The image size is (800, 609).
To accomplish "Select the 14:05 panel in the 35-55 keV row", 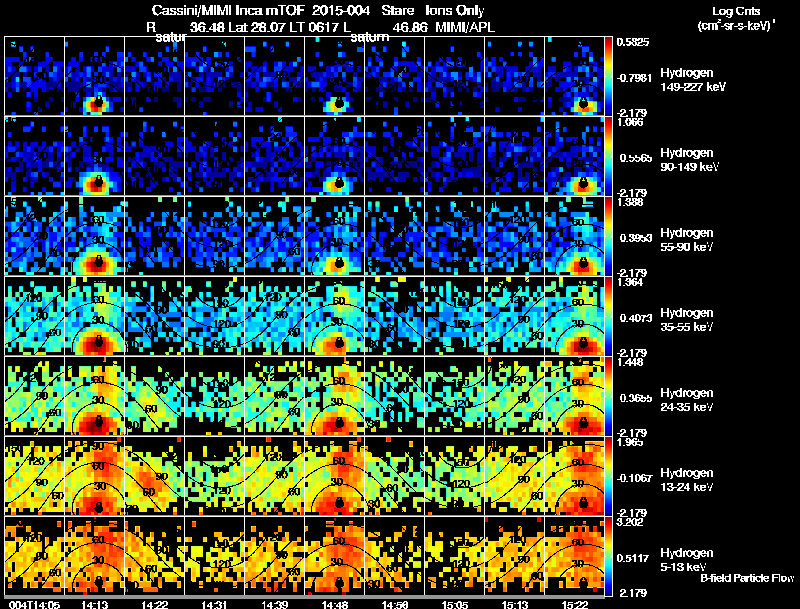I will (34, 316).
